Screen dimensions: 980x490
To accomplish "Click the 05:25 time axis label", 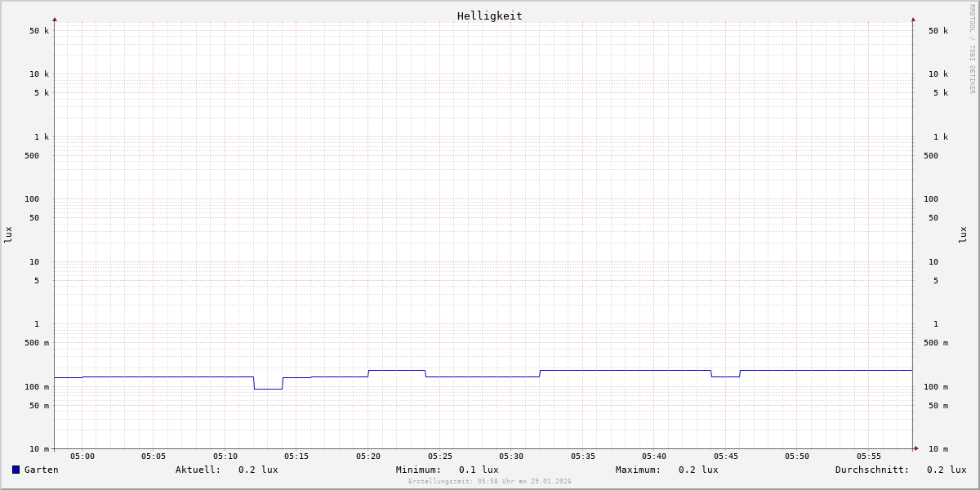I will coord(440,457).
